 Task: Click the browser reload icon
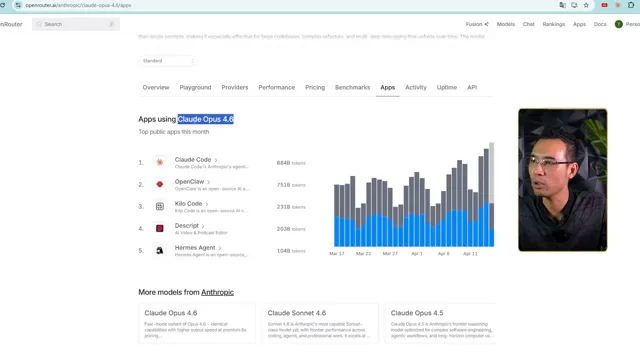click(x=3, y=5)
